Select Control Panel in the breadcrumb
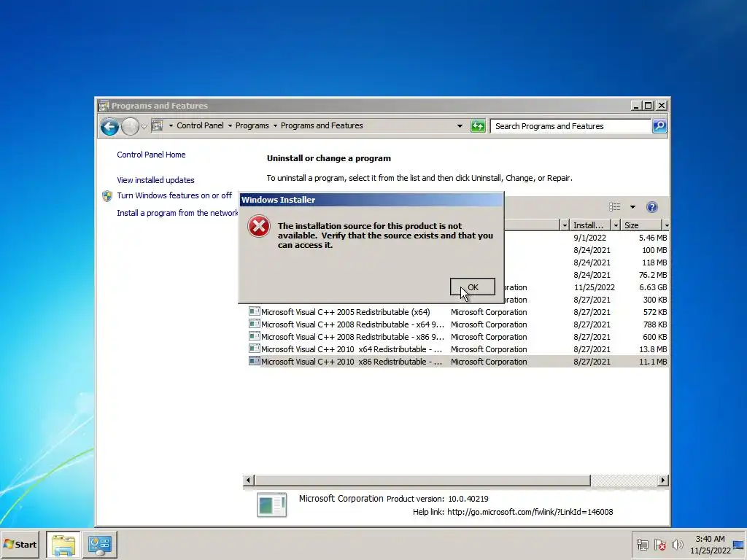Viewport: 747px width, 560px height. pyautogui.click(x=200, y=125)
